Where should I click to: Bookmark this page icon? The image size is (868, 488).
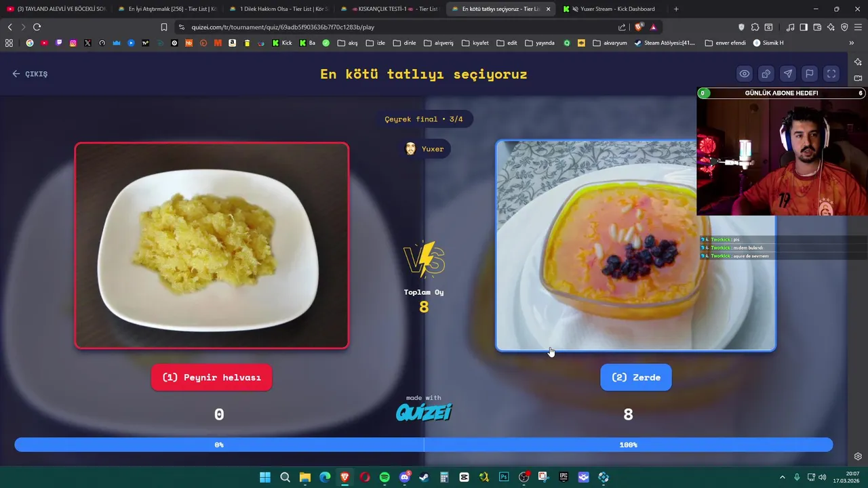pyautogui.click(x=164, y=27)
